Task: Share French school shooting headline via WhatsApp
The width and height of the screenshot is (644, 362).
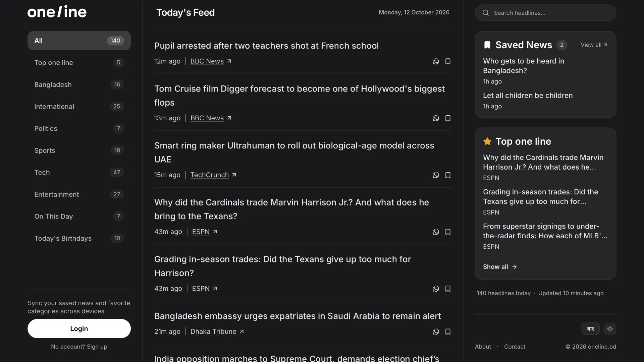Action: [x=436, y=61]
